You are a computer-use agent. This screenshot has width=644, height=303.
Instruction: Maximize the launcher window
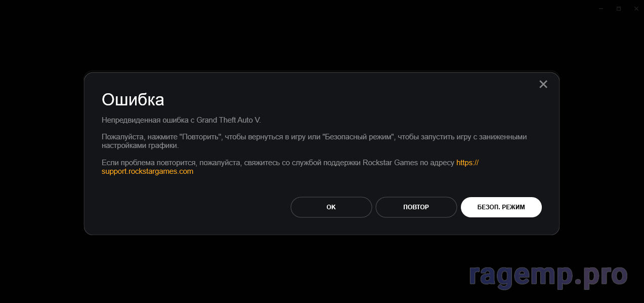click(x=618, y=9)
